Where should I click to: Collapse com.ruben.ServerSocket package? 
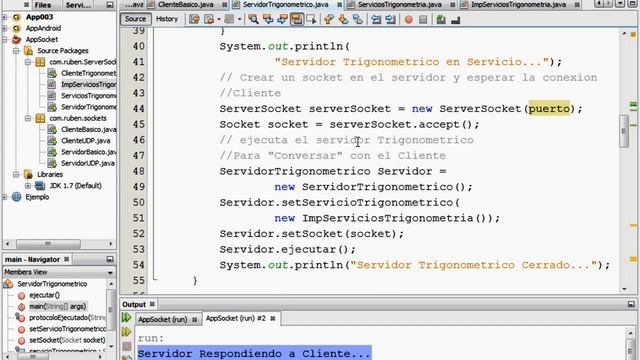tap(28, 62)
